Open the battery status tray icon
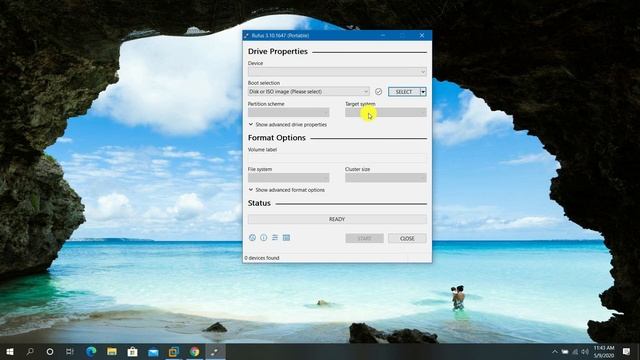This screenshot has width=640, height=360. point(565,351)
